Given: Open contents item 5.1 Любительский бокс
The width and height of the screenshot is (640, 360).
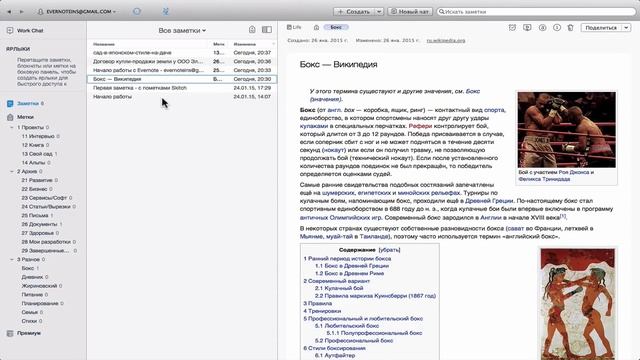Looking at the screenshot, I should (347, 326).
